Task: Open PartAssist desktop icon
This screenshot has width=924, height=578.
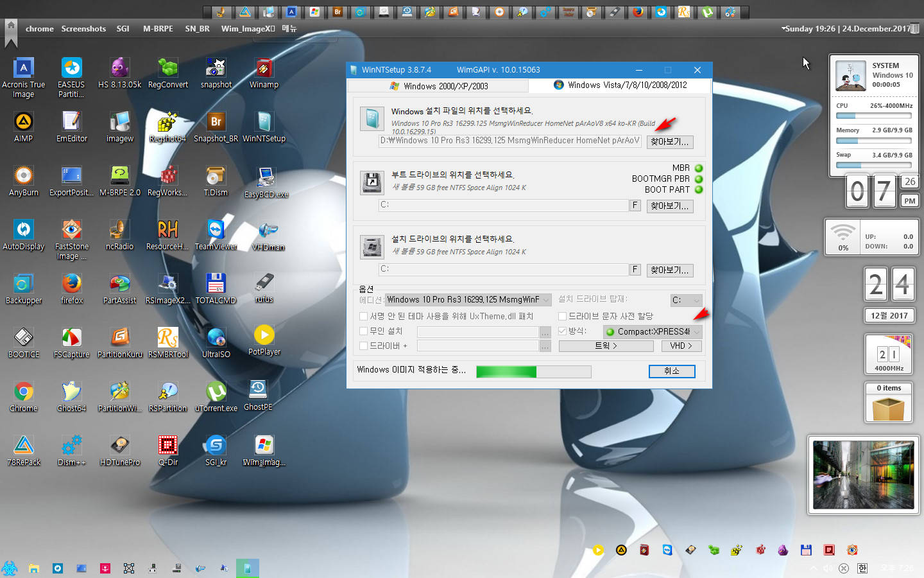Action: point(119,288)
